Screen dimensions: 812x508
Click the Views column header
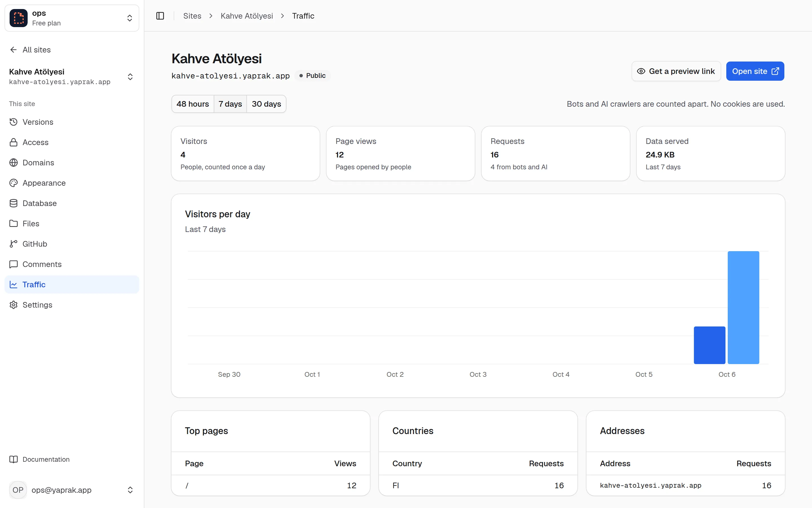coord(345,463)
